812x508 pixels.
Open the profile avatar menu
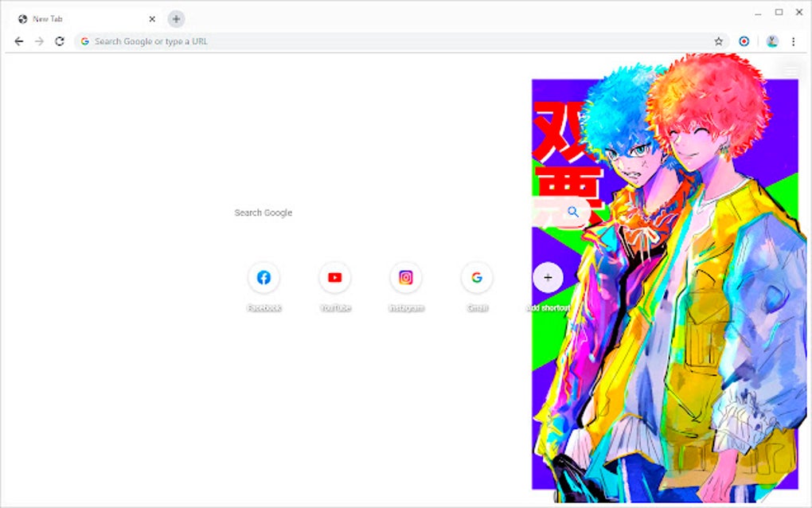pos(772,41)
